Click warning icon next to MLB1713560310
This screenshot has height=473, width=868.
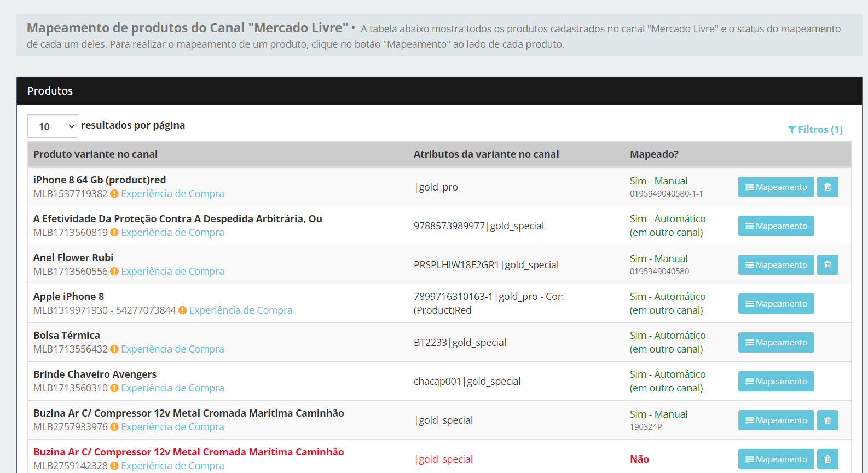(x=114, y=388)
